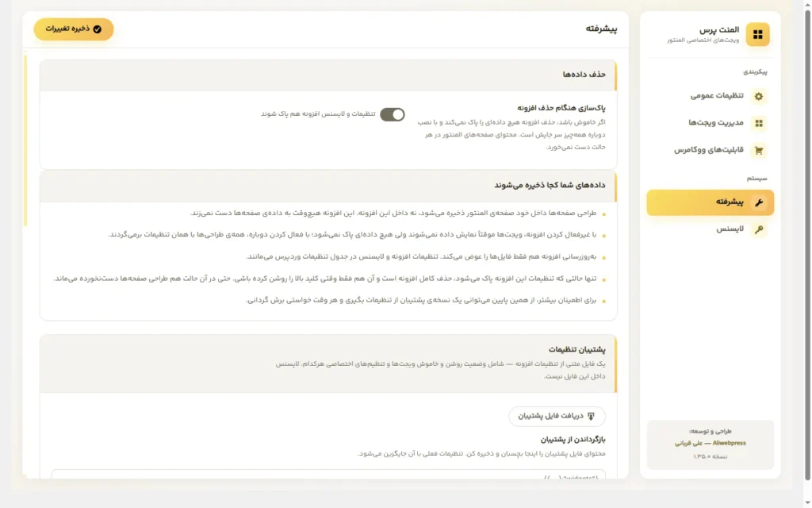Click bullet starting با غیرفعال کردن افزونه

[352, 235]
